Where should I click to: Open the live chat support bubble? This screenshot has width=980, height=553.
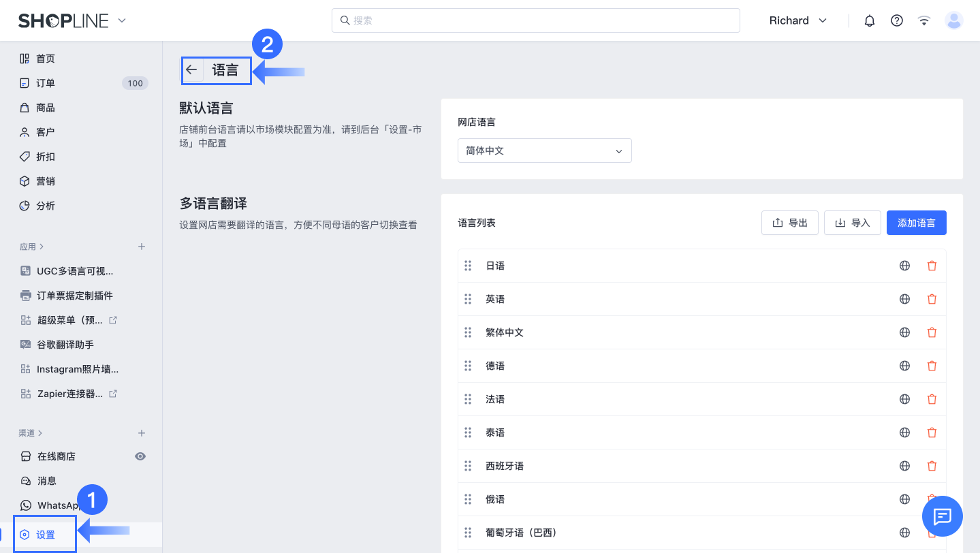coord(942,517)
